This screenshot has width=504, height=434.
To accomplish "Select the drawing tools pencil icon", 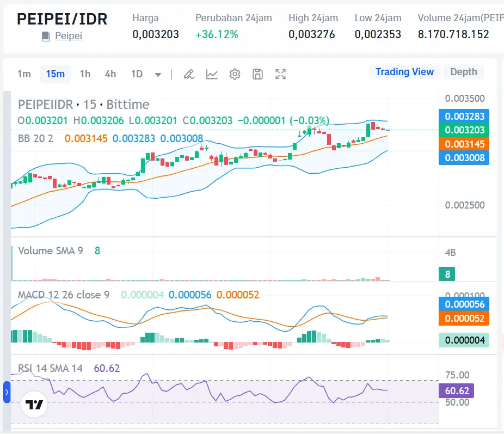I will pos(189,74).
